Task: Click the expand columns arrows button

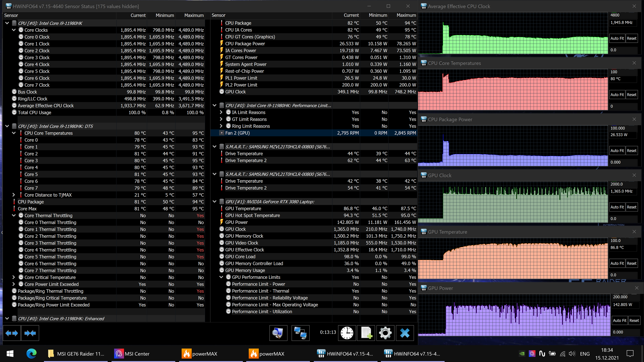Action: pos(12,333)
